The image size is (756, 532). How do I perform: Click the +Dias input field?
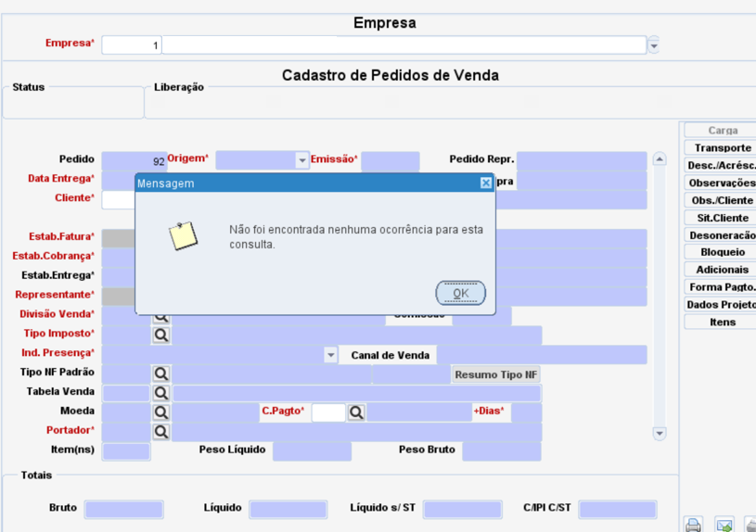tap(526, 412)
